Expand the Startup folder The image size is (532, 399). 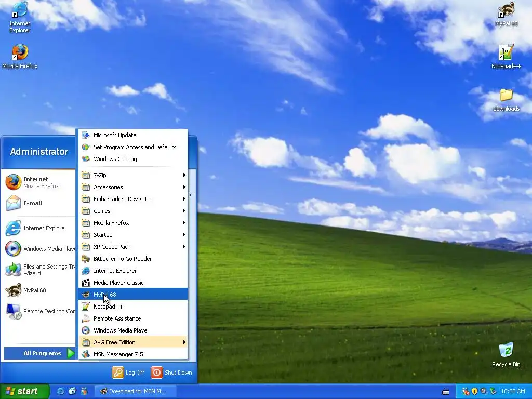tap(133, 235)
